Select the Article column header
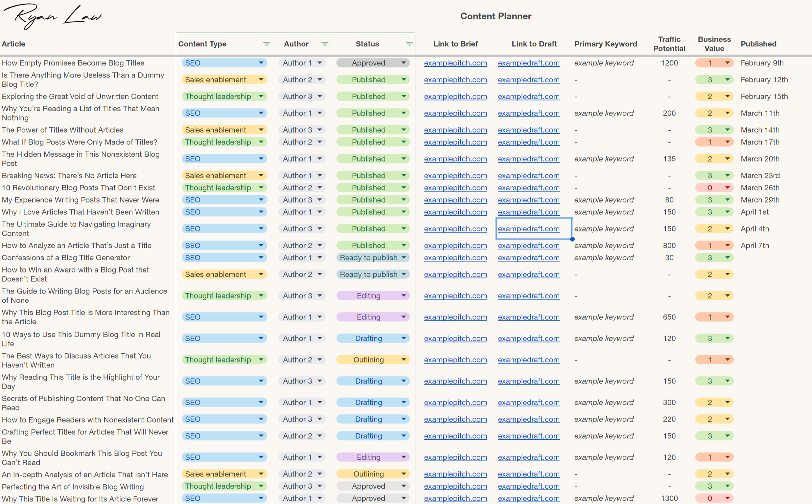 point(13,44)
